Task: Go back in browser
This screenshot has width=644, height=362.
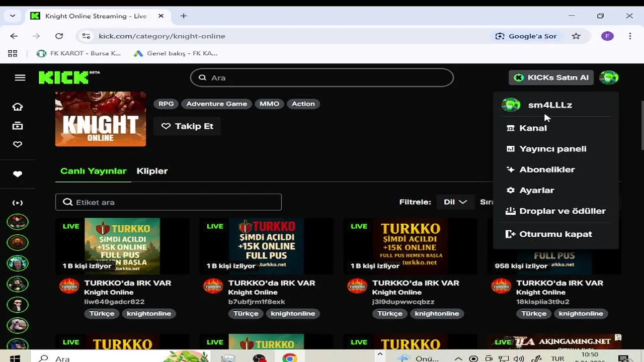Action: (14, 36)
